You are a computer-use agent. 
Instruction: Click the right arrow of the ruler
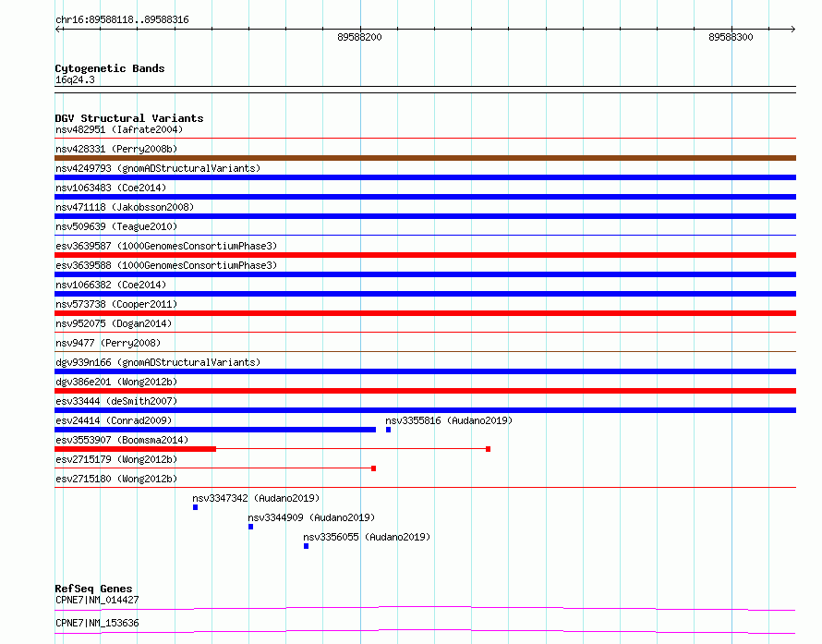792,29
